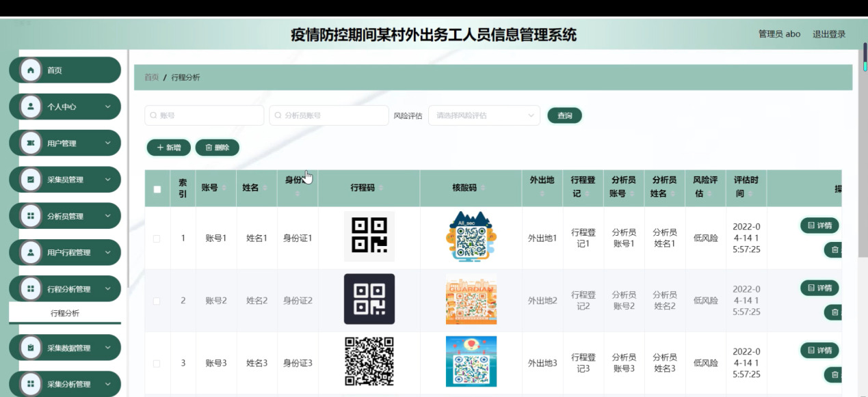868x397 pixels.
Task: Toggle the select-all checkbox in table header
Action: tap(157, 189)
